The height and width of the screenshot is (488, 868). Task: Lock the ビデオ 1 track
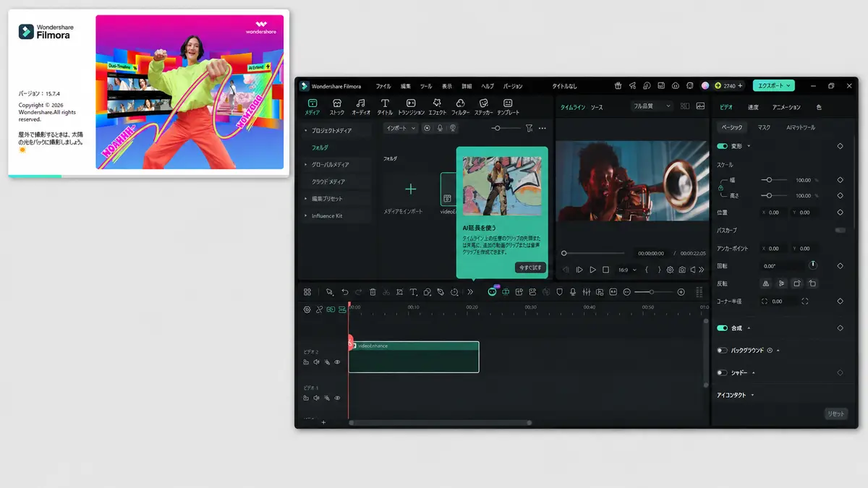click(306, 398)
